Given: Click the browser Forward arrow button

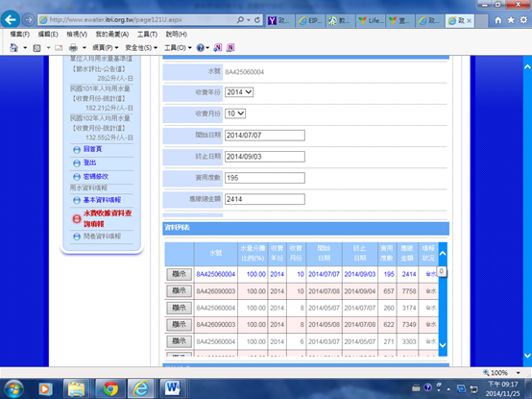Looking at the screenshot, I should coord(29,19).
